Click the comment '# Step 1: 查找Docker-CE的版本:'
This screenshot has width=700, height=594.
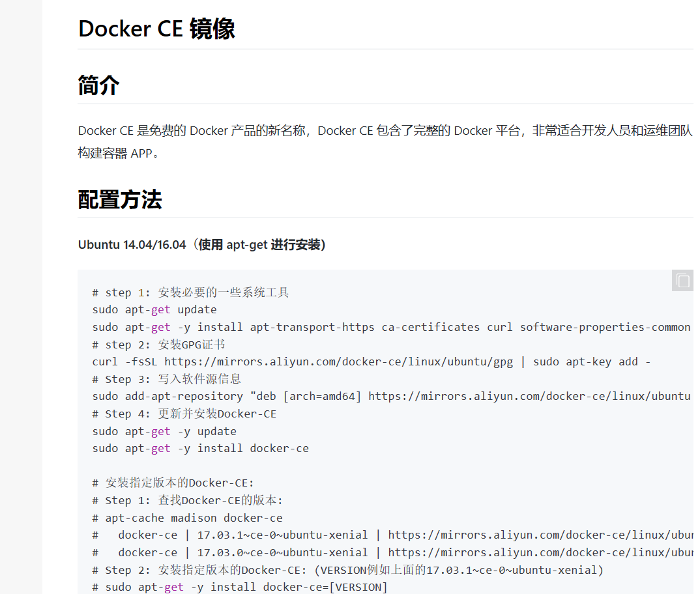pos(188,500)
